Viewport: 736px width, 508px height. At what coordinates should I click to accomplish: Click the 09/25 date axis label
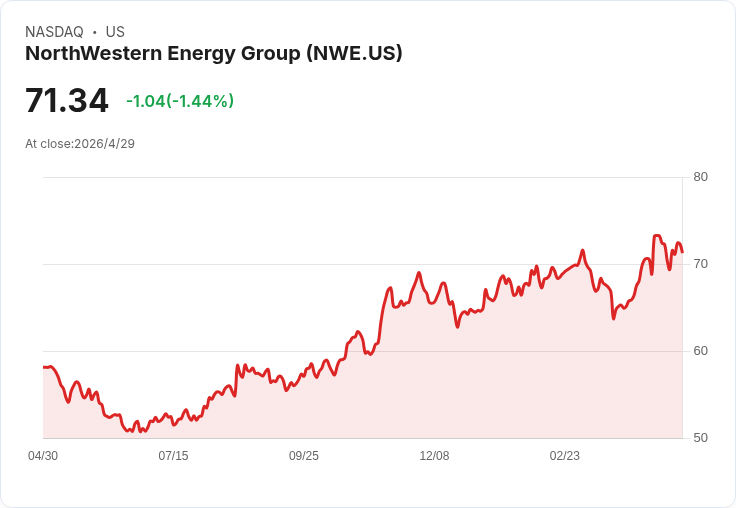tap(304, 455)
